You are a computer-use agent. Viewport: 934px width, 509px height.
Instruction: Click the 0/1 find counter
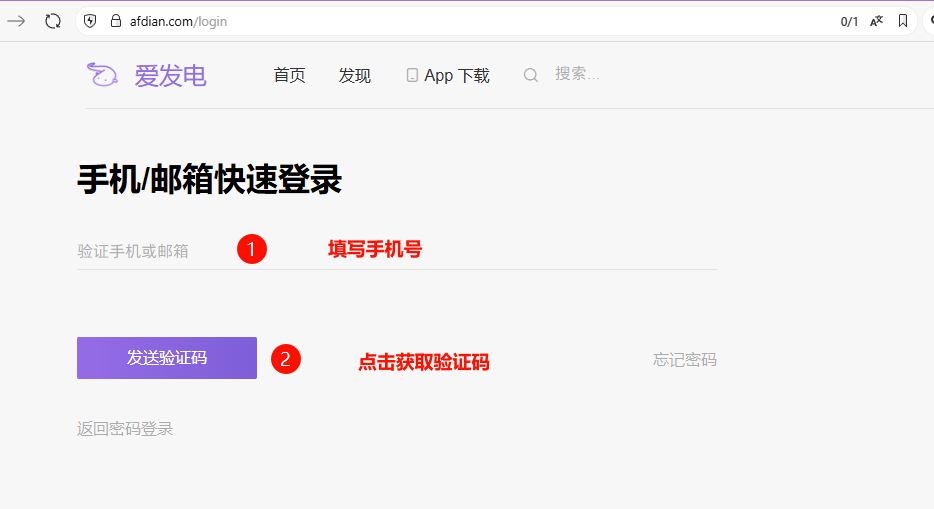[x=849, y=22]
